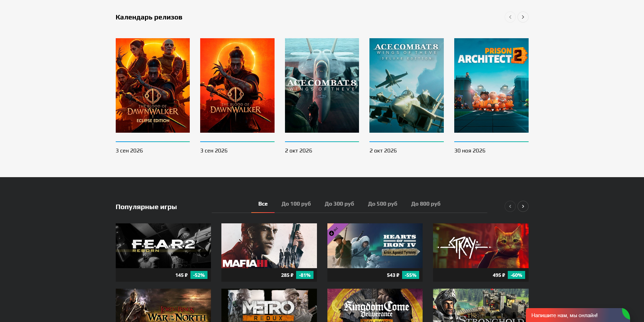This screenshot has height=322, width=644.
Task: Open Ace Combat 8 standard edition cover
Action: pos(322,85)
